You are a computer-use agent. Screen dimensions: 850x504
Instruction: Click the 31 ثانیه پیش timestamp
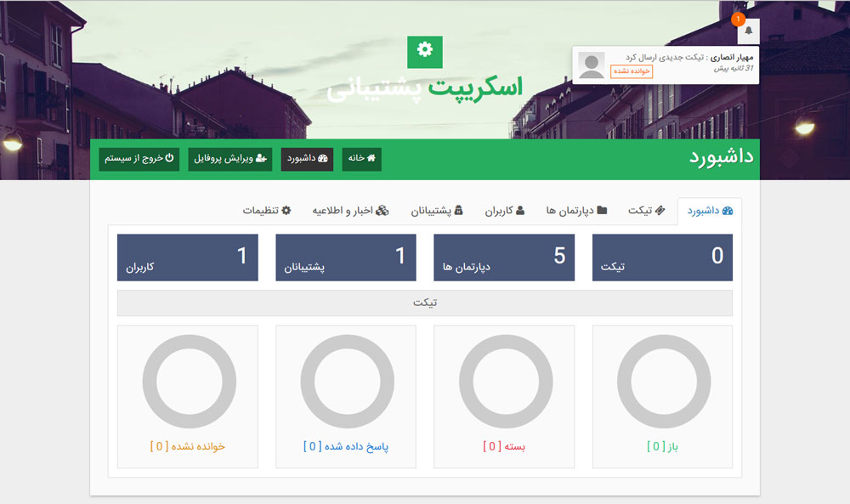(x=734, y=68)
